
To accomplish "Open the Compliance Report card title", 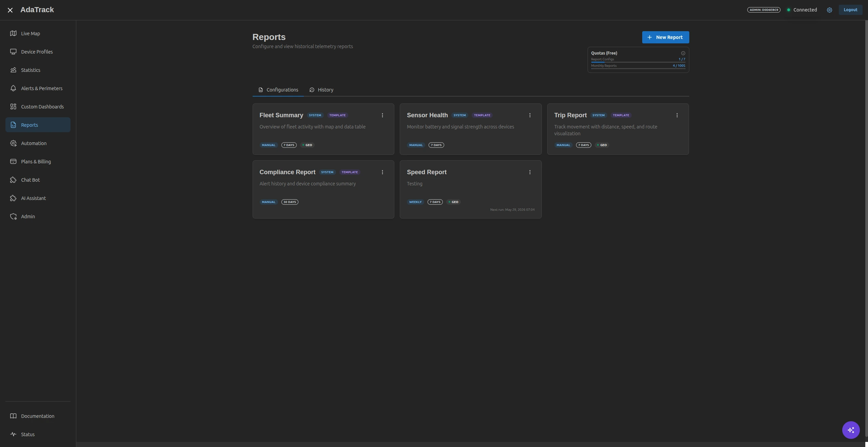I will 287,172.
